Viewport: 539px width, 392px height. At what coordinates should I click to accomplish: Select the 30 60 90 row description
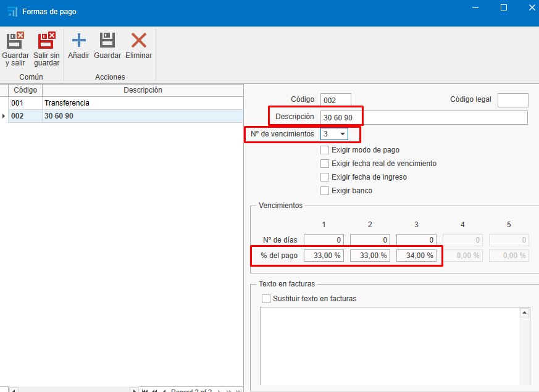143,116
